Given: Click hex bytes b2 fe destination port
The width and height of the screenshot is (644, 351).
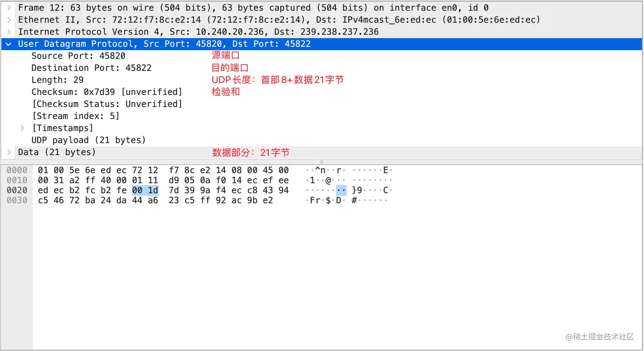Looking at the screenshot, I should pyautogui.click(x=114, y=190).
